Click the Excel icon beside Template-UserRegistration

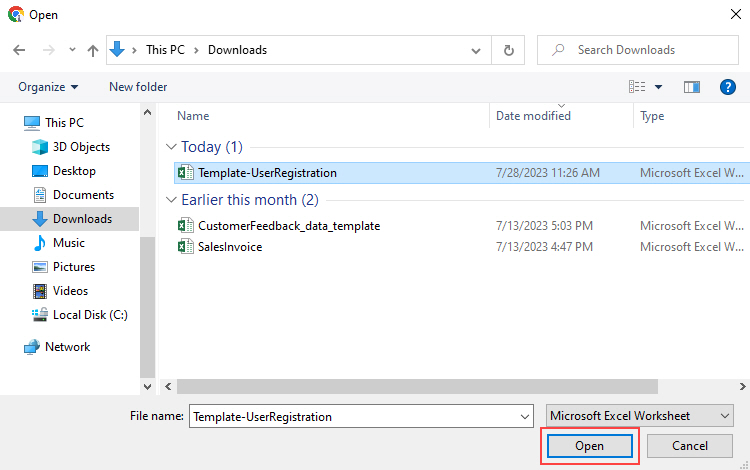pos(186,173)
